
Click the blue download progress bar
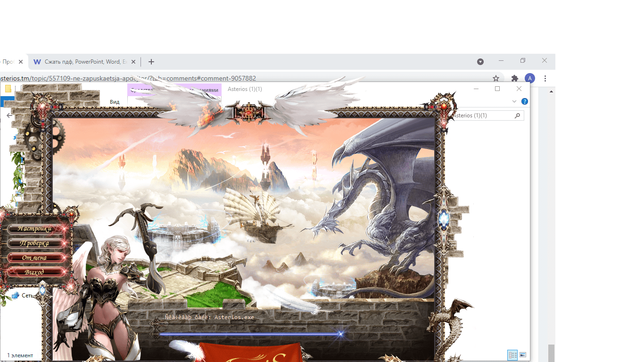pyautogui.click(x=250, y=334)
